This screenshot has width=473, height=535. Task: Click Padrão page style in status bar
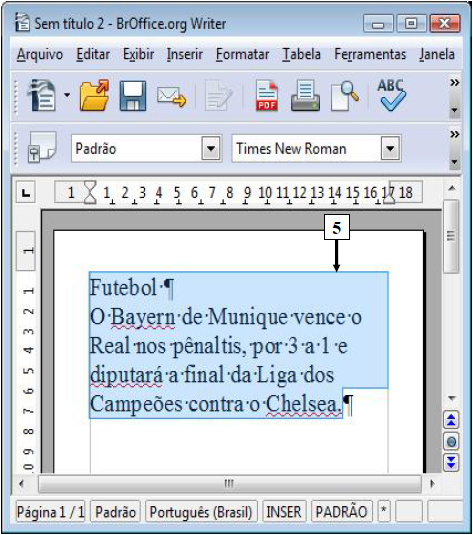(115, 511)
